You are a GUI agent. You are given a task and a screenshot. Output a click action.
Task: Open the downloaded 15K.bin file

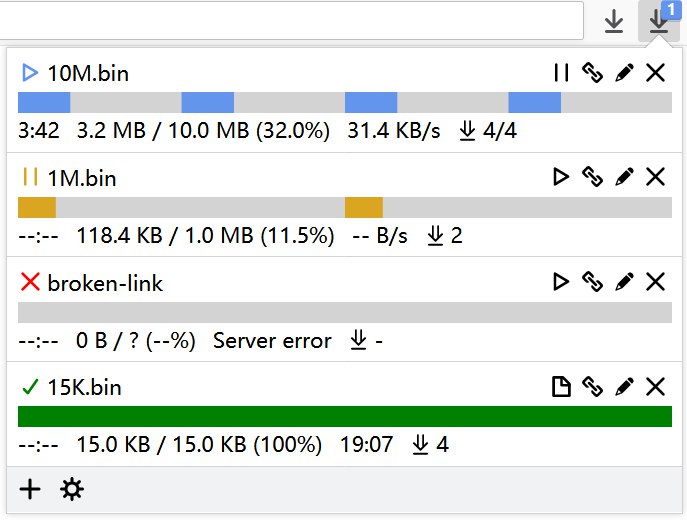click(x=561, y=387)
